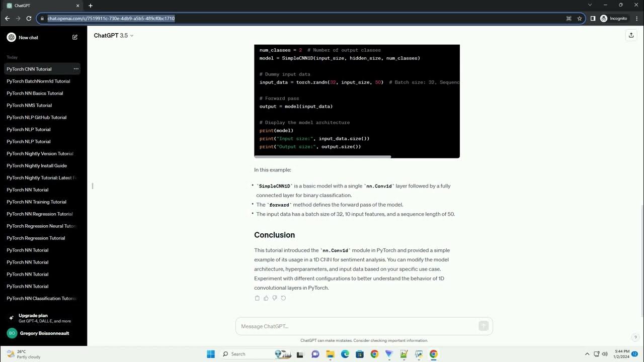Open the Teams Chat taskbar icon
The image size is (644, 362).
315,354
